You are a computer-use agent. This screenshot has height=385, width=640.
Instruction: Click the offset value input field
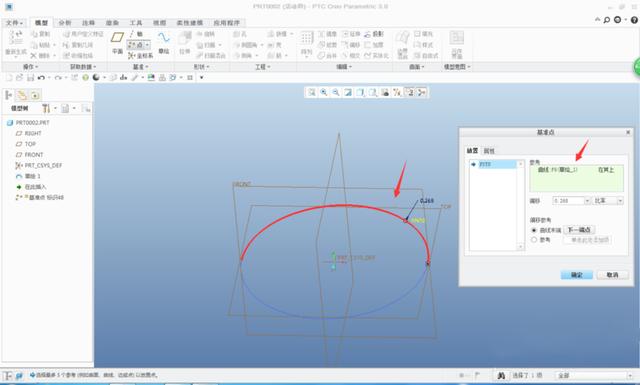[x=568, y=201]
